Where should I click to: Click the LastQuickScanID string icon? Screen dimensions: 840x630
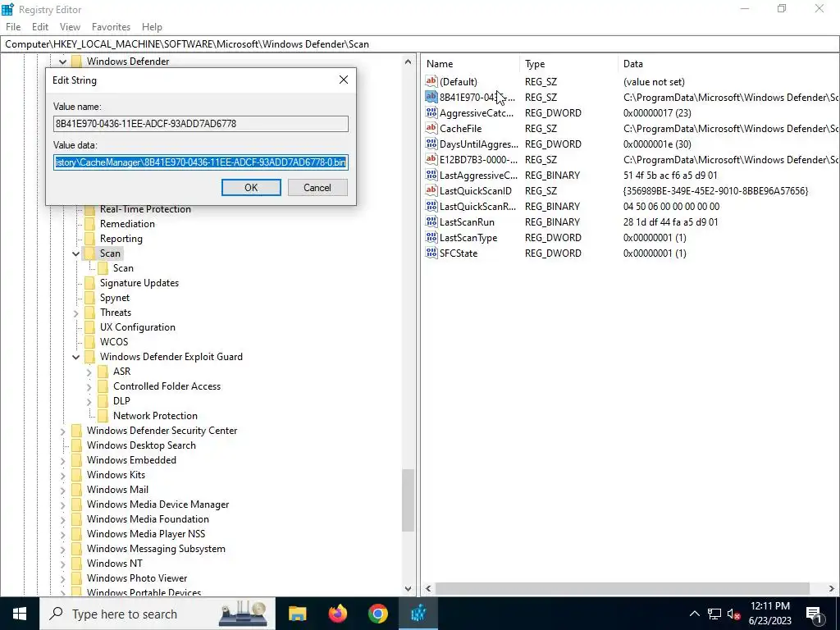431,190
